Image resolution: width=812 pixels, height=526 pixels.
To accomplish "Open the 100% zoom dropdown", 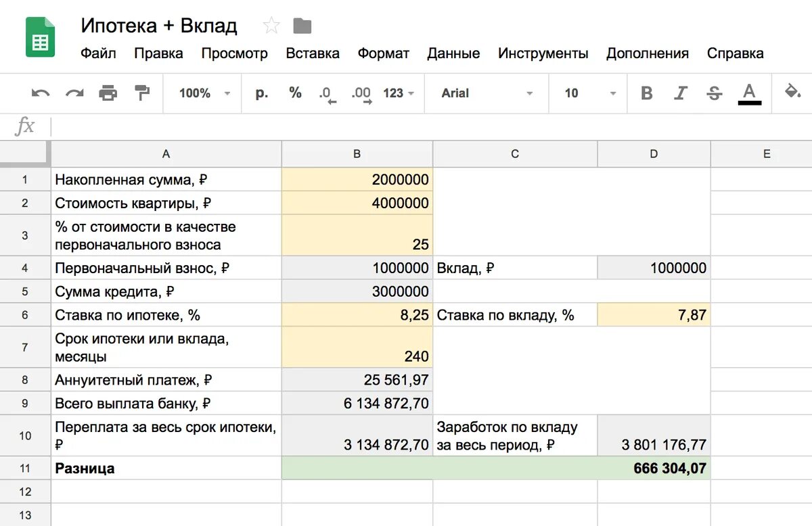I will coord(204,93).
